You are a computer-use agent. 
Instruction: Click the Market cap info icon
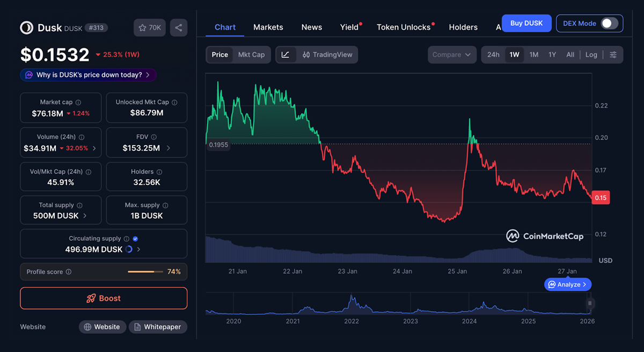tap(78, 102)
